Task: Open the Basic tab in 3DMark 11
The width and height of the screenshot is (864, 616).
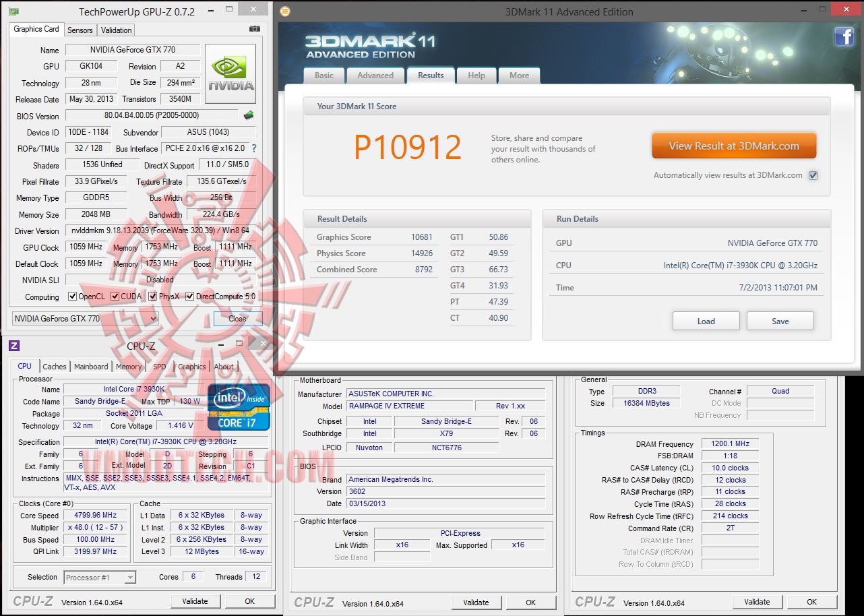Action: (324, 75)
